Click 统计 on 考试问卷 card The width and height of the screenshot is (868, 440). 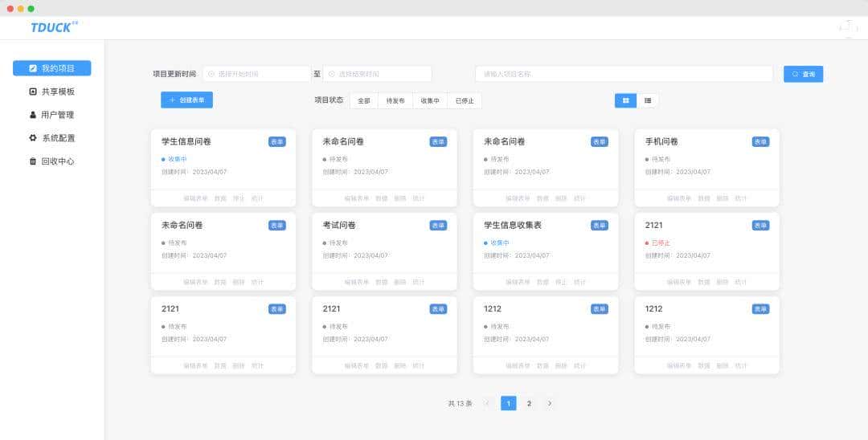(419, 282)
